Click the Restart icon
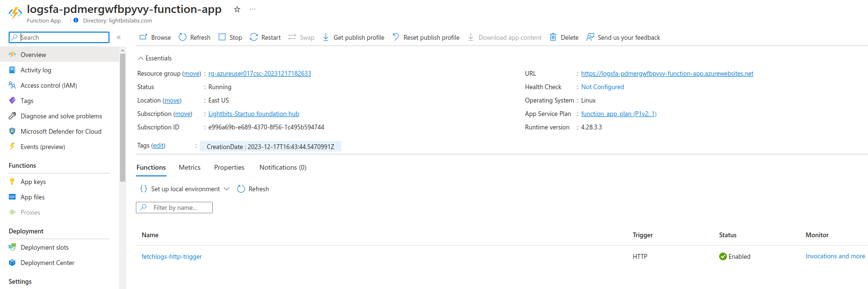868x289 pixels. (254, 37)
